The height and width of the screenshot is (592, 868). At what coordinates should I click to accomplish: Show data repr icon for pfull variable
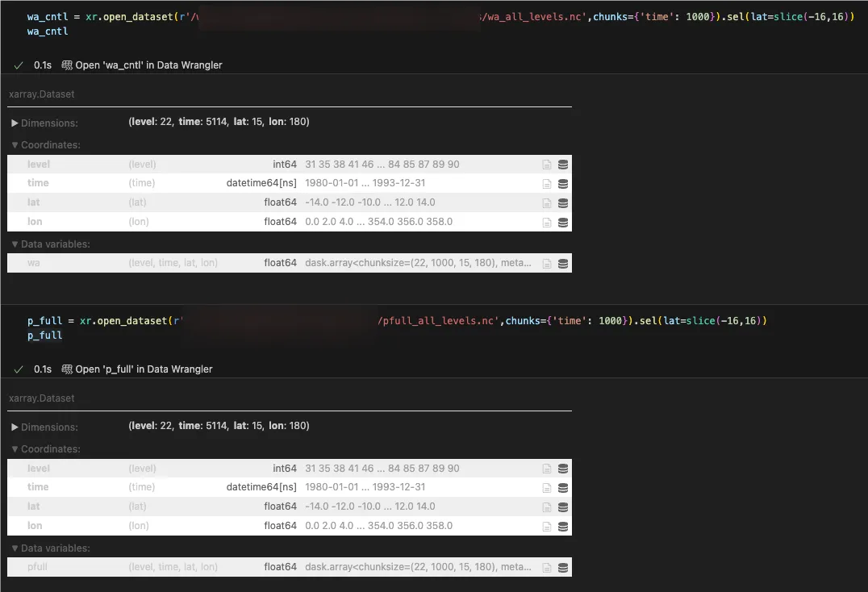563,568
